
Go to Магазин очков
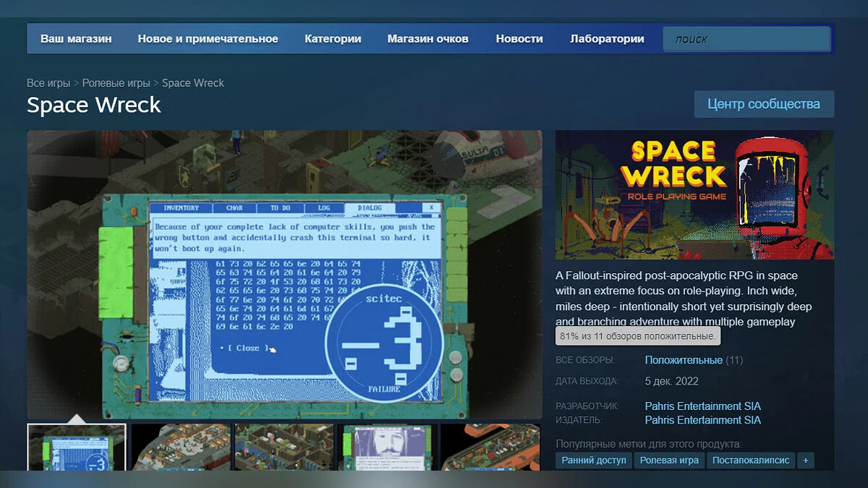(427, 39)
